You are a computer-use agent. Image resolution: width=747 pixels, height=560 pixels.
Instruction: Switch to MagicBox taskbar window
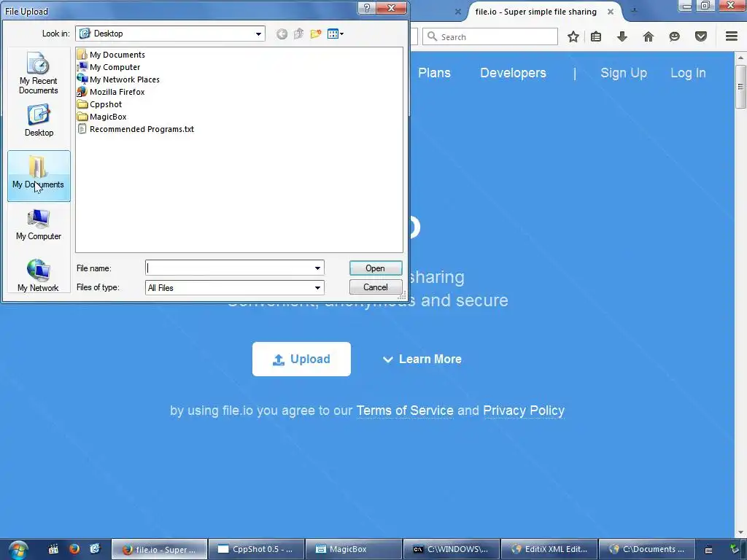click(354, 549)
